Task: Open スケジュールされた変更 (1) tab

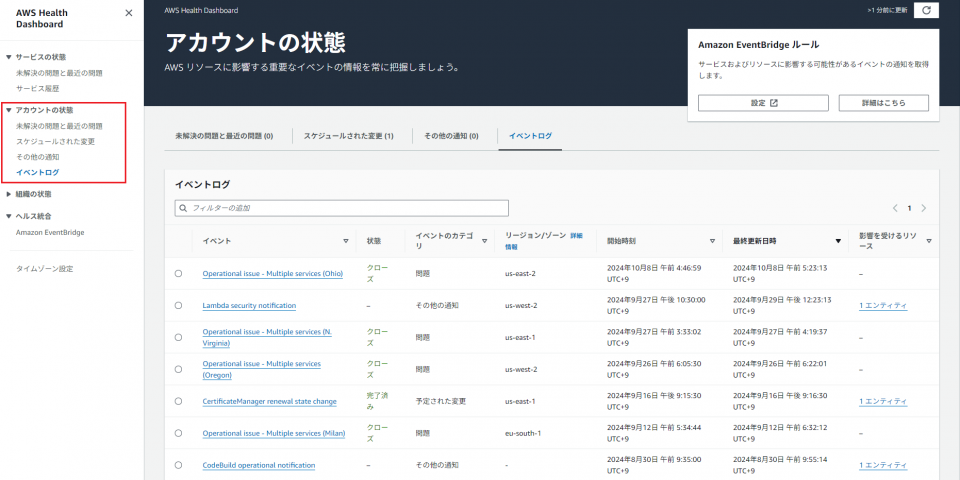Action: 348,136
